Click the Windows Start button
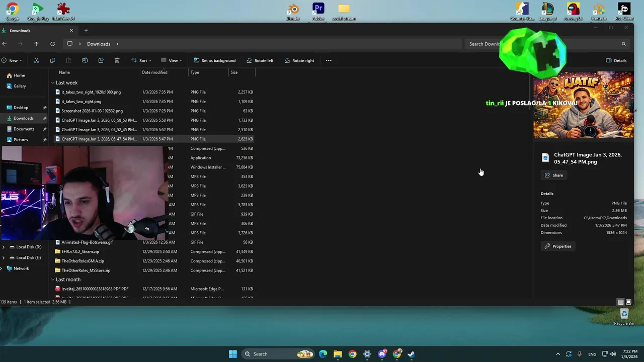 tap(233, 354)
